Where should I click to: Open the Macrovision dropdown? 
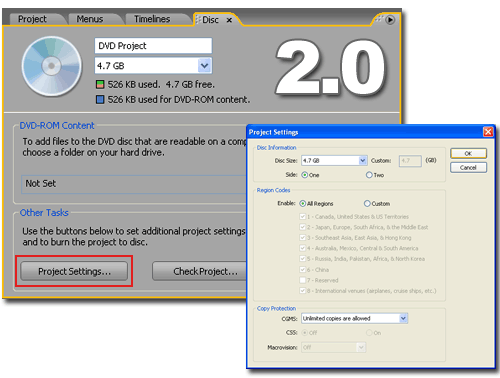[334, 347]
